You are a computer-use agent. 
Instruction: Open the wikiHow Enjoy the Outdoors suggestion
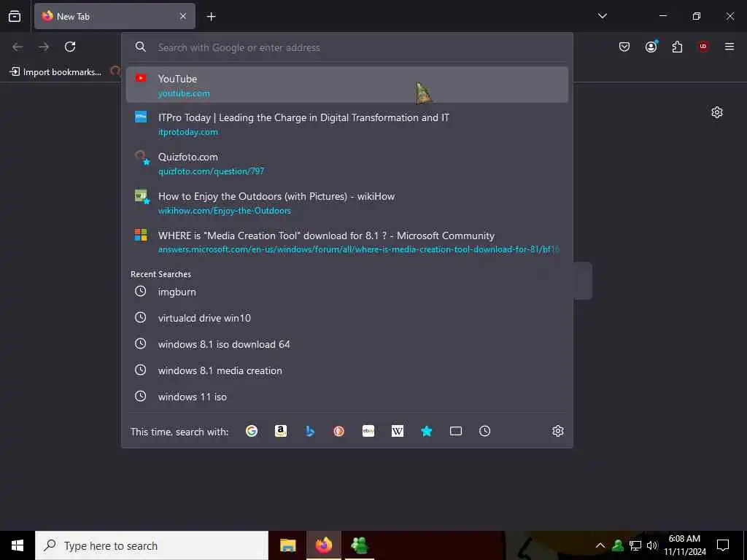(x=347, y=203)
